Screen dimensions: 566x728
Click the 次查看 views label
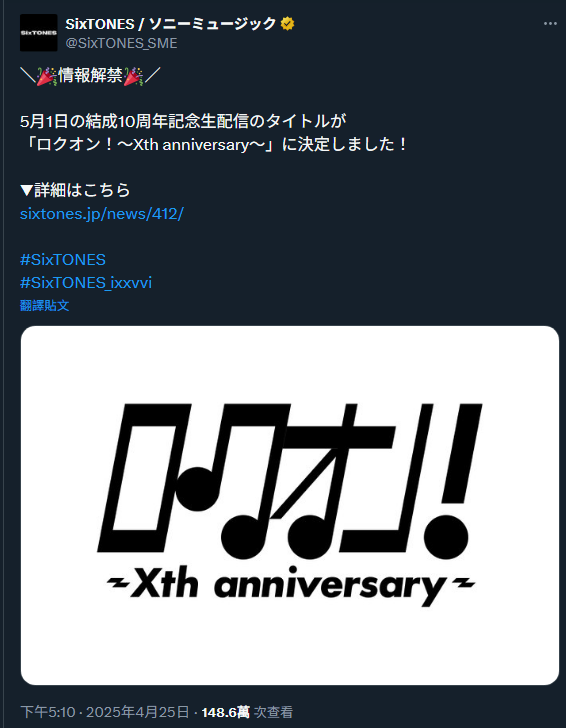point(273,712)
